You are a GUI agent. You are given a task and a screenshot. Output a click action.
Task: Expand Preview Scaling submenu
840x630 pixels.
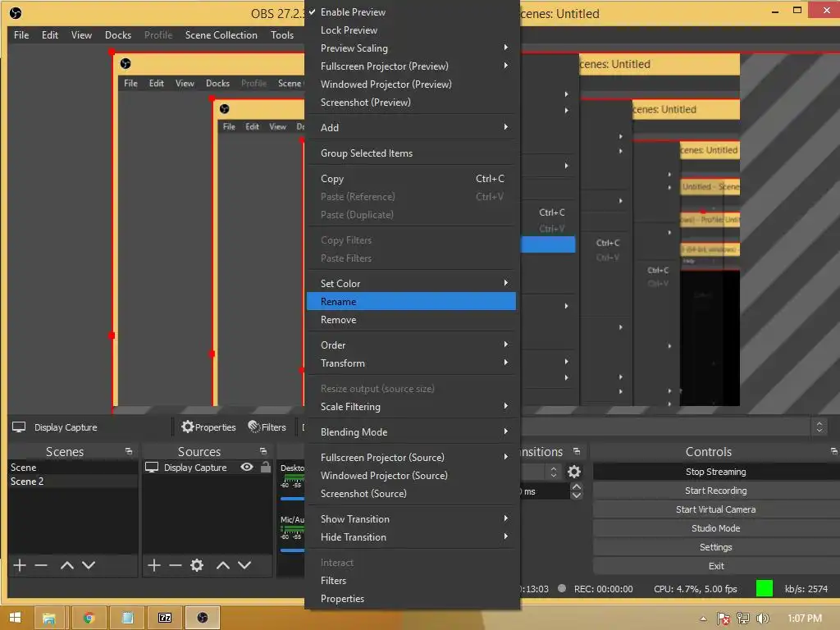point(411,48)
